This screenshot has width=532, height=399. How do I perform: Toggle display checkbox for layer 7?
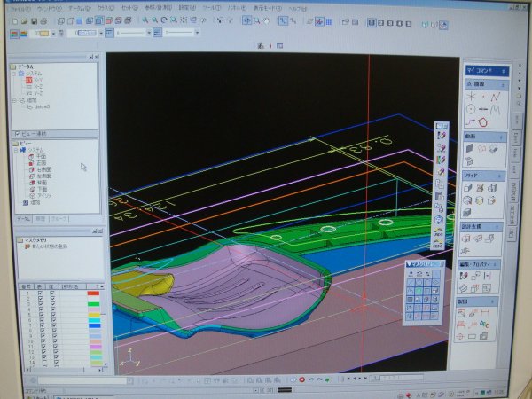42,325
